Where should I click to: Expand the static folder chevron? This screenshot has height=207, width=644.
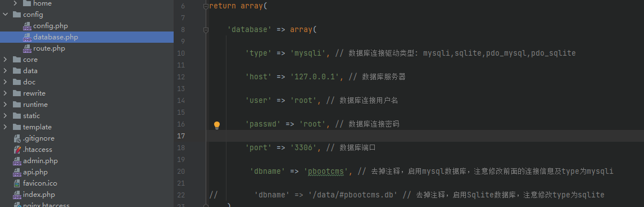click(6, 116)
